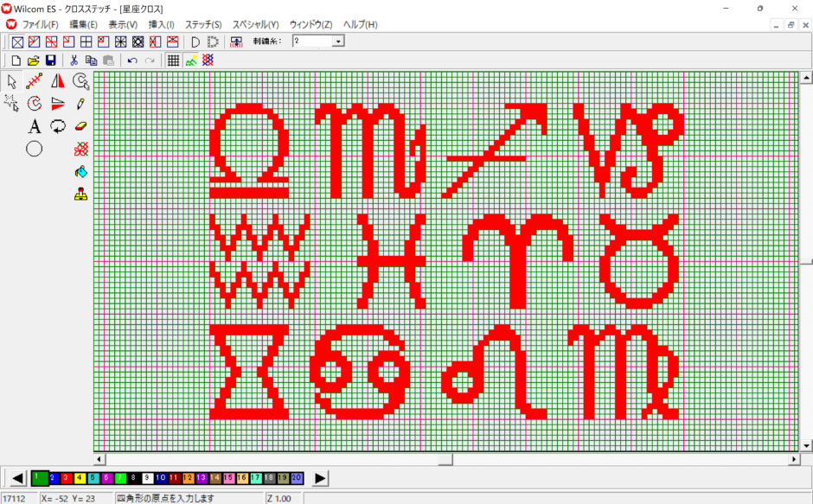Toggle the cross stitch view button
Viewport: 813px width, 504px height.
(208, 61)
